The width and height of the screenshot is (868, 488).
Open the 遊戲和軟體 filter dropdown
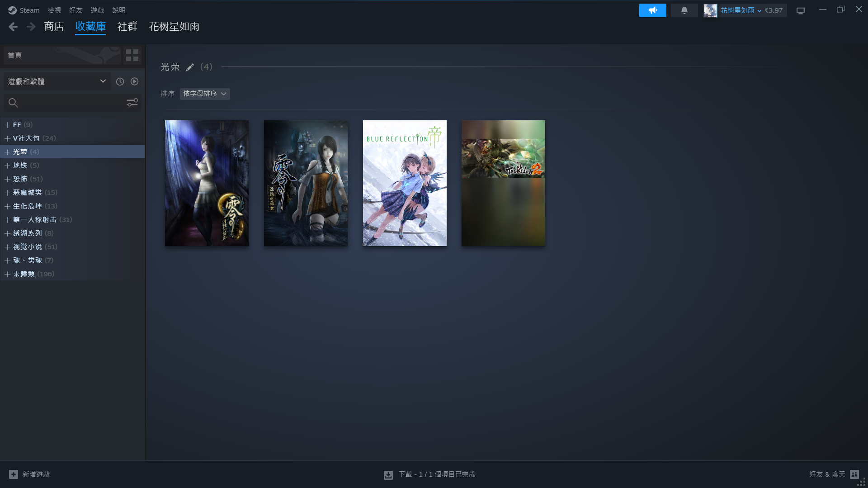click(57, 81)
